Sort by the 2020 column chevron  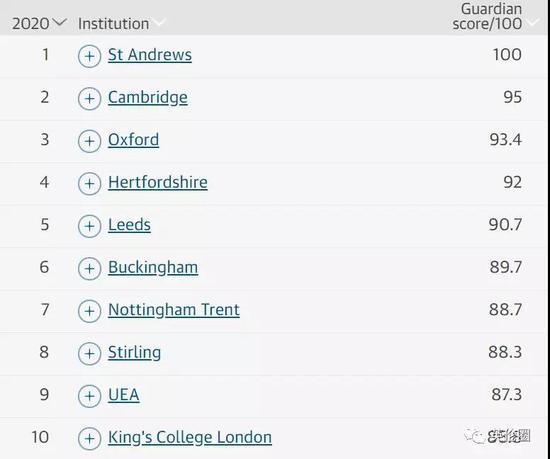pos(60,22)
